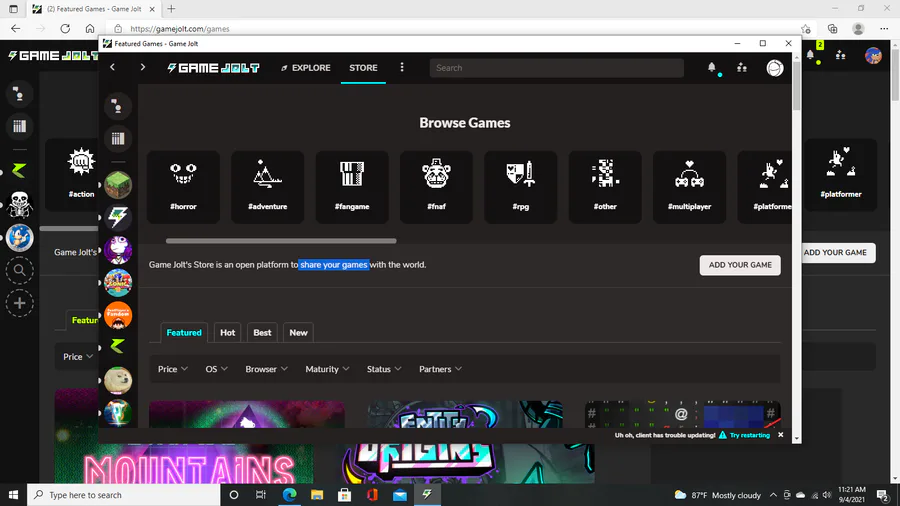
Task: Go back with client back arrow
Action: [112, 67]
